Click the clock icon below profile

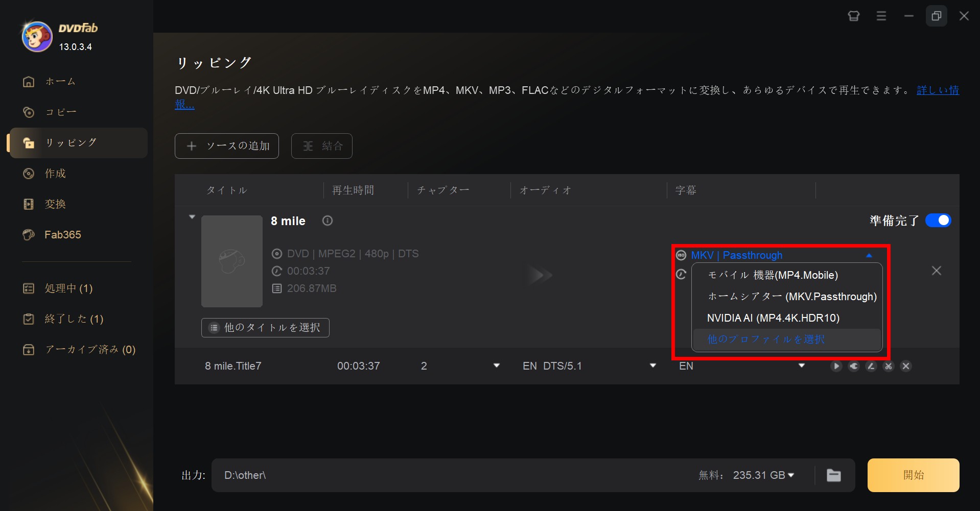(x=681, y=275)
